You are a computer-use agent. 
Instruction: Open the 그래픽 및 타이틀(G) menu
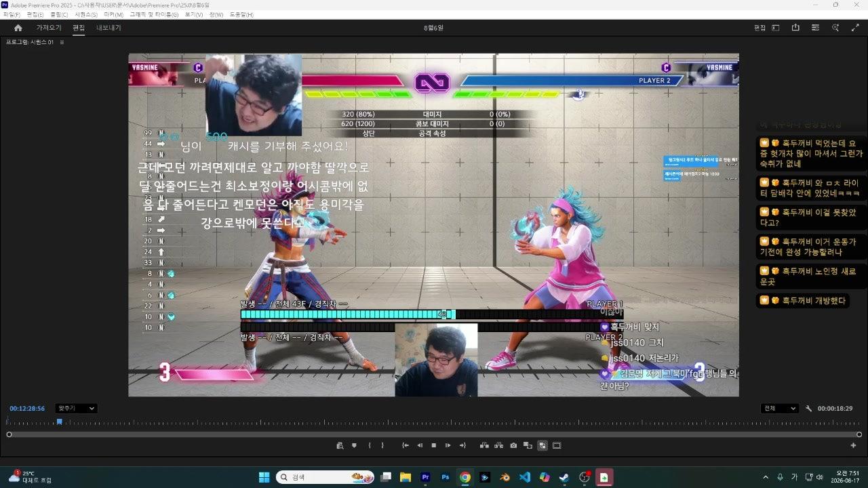coord(154,14)
